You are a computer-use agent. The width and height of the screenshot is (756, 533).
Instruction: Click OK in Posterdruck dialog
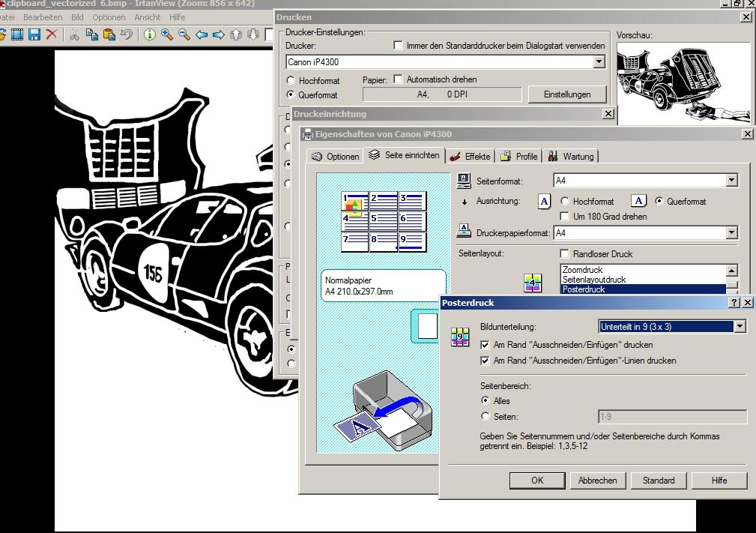[x=536, y=481]
